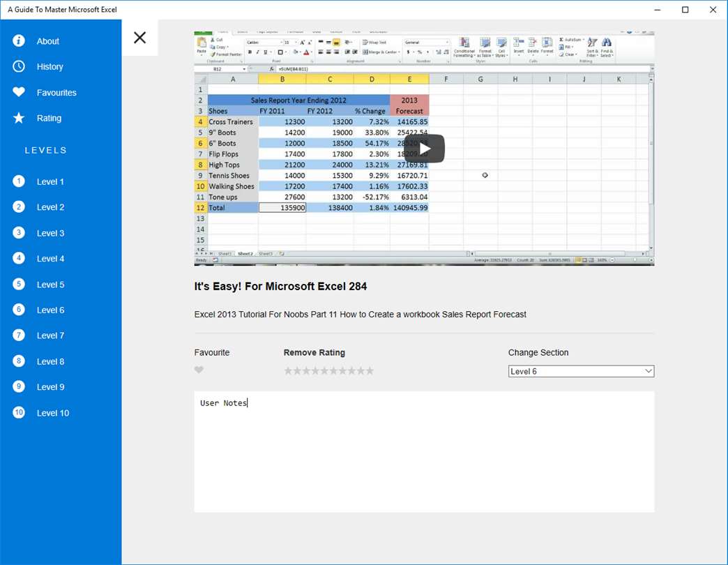
Task: Rate the video ten stars
Action: click(370, 370)
